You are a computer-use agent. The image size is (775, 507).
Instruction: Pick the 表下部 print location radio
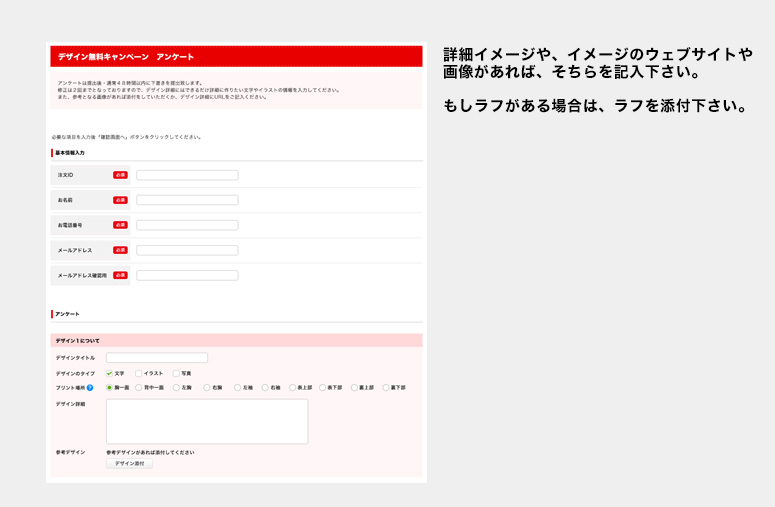click(x=323, y=387)
